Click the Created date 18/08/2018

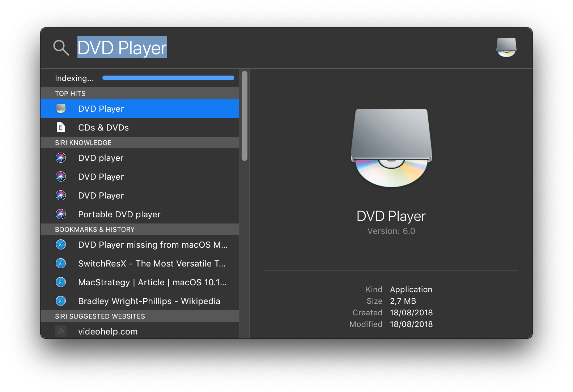click(411, 312)
